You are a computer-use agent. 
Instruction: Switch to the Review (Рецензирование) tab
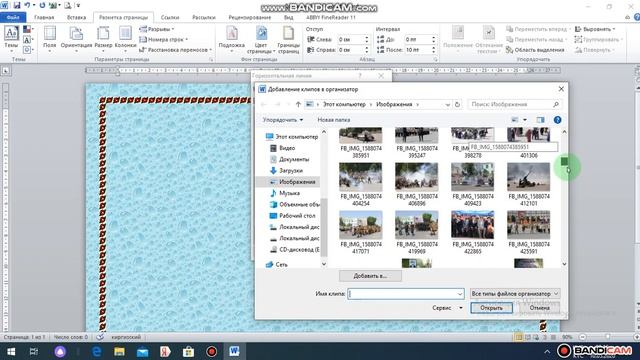(249, 18)
